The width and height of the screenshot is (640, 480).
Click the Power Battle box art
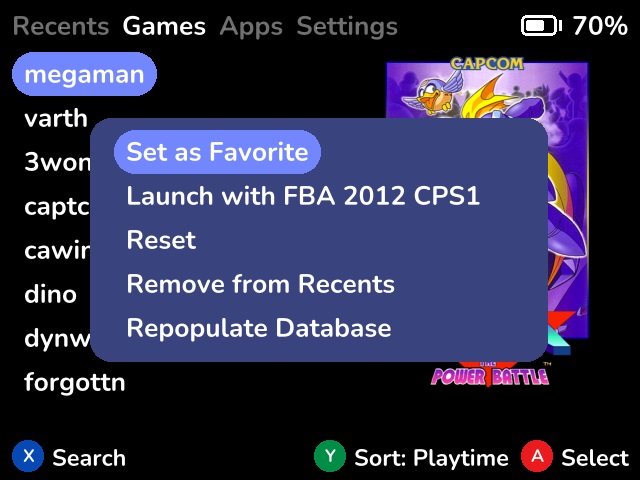pyautogui.click(x=487, y=221)
